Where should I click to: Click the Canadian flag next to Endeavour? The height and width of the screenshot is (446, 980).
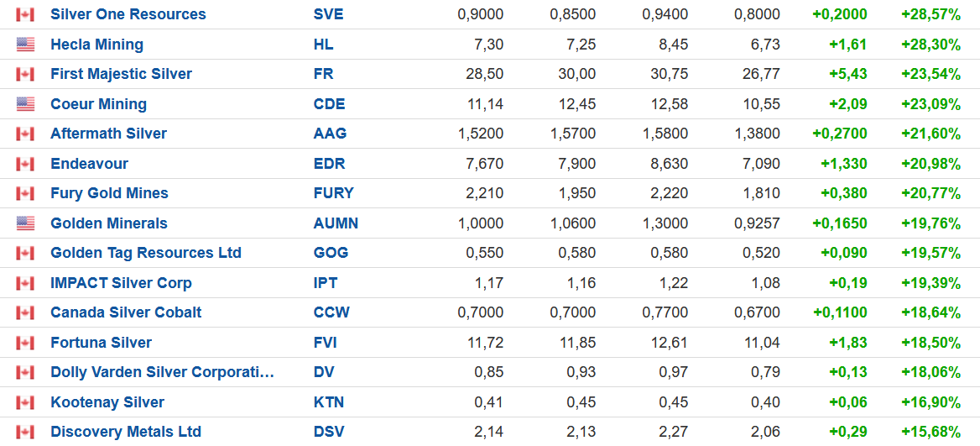pyautogui.click(x=25, y=164)
